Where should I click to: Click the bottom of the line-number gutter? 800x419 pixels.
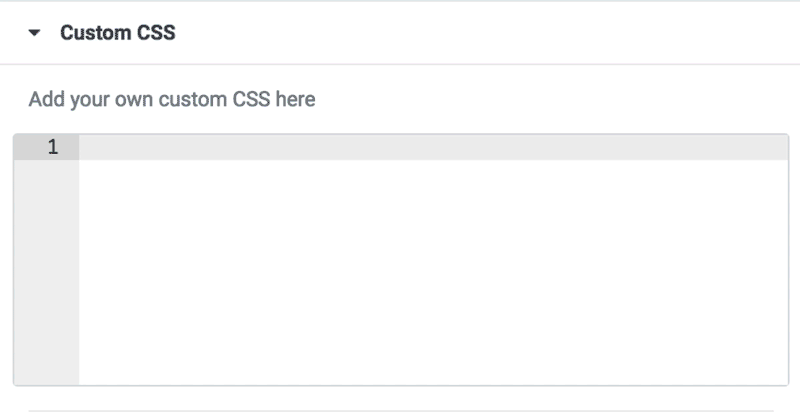point(46,373)
